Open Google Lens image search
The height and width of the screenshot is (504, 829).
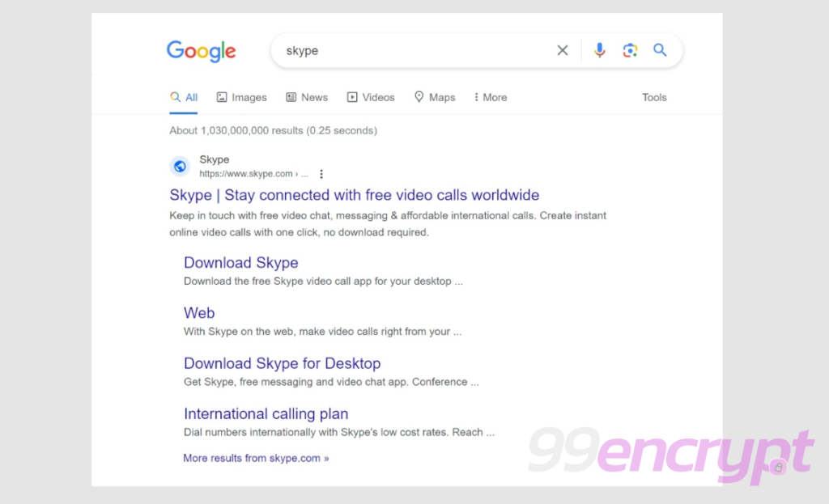click(630, 49)
